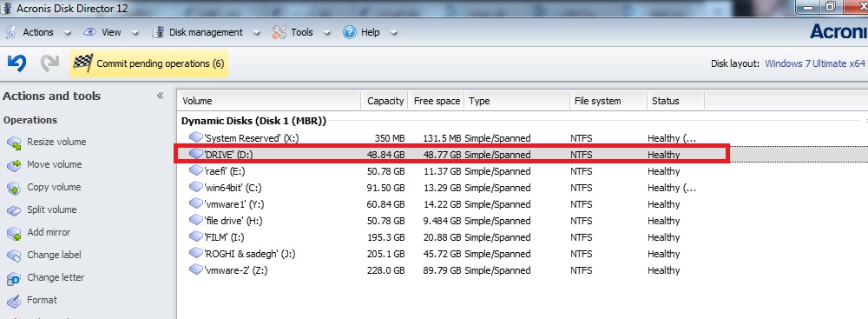Click the View menu eye icon

(89, 32)
